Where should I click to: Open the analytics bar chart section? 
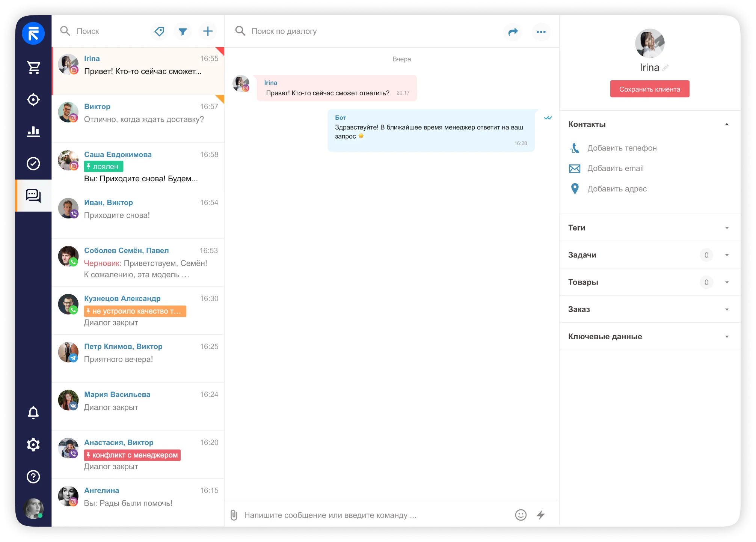pyautogui.click(x=33, y=131)
